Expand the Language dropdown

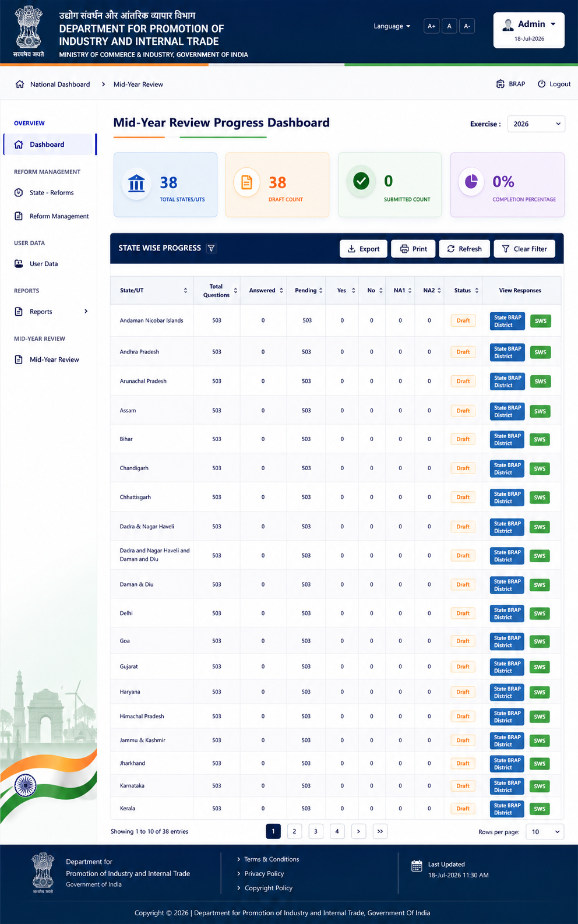click(x=392, y=26)
